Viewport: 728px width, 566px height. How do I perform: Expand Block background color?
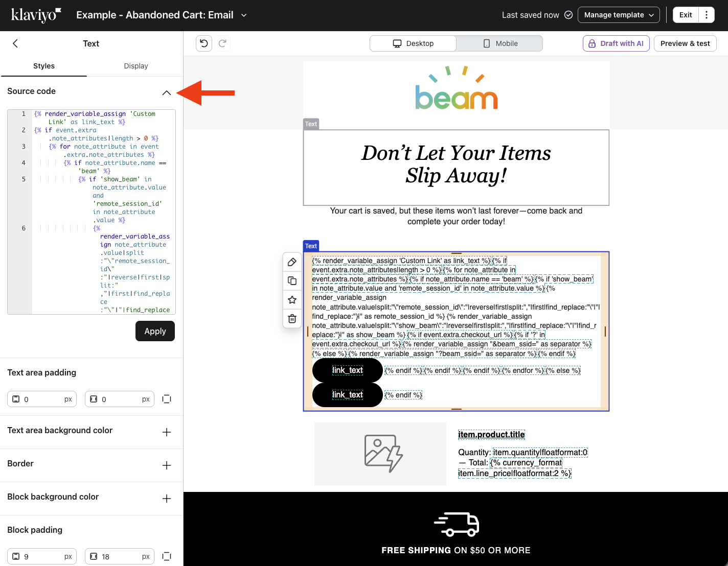(x=167, y=499)
